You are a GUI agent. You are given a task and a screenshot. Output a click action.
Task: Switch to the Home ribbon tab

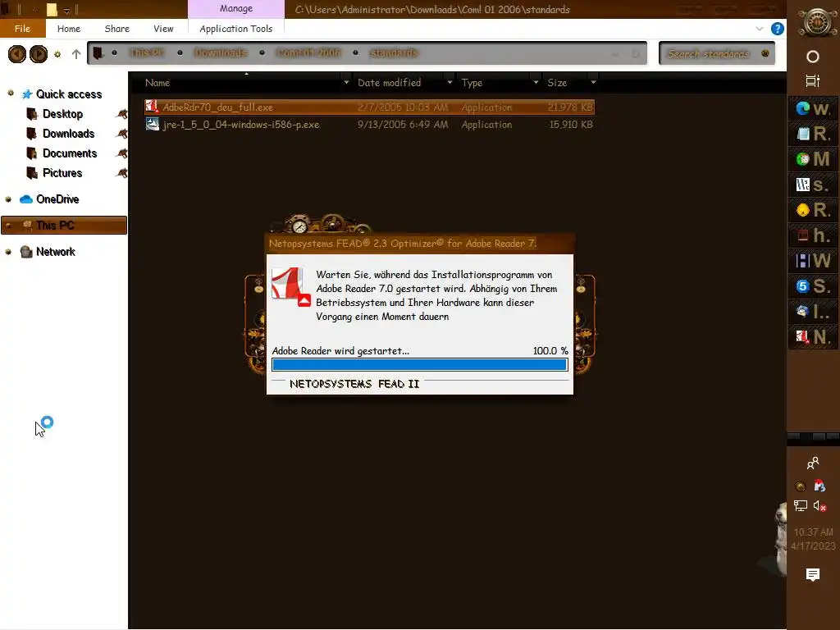point(69,29)
